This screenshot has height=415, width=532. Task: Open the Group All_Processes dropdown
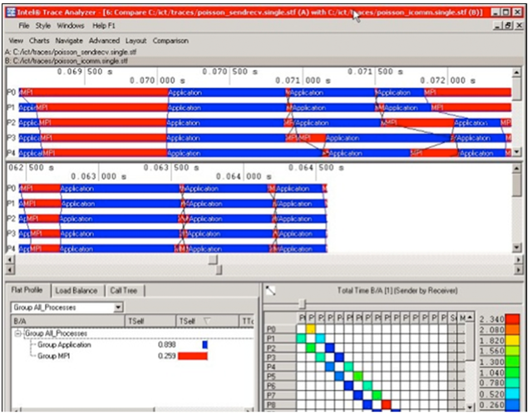118,308
